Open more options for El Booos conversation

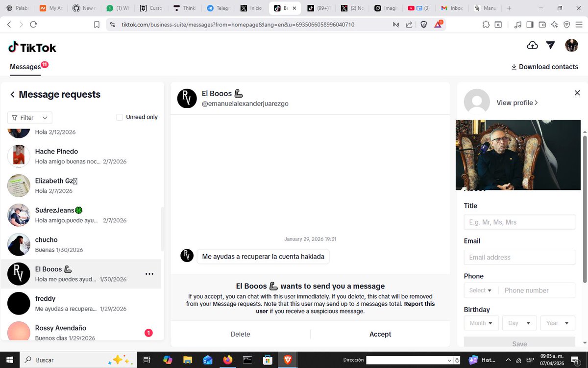(149, 275)
